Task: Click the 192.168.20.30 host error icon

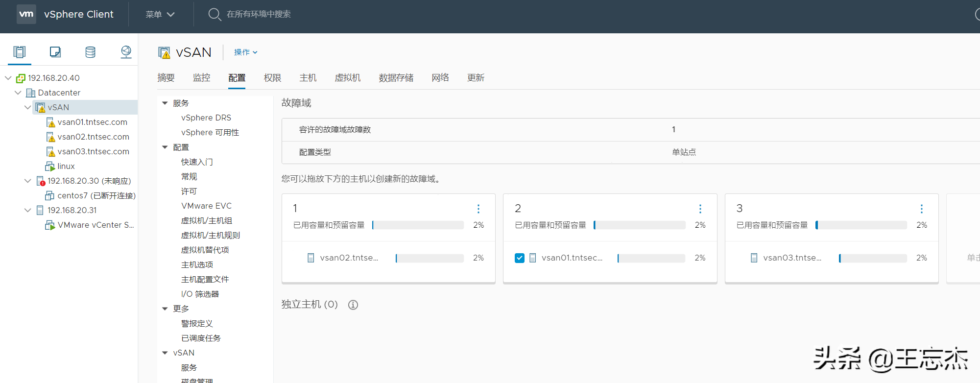Action: pyautogui.click(x=41, y=181)
